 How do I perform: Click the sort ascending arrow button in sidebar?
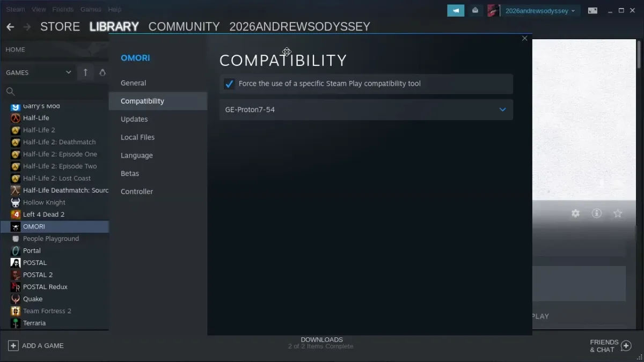pos(85,72)
